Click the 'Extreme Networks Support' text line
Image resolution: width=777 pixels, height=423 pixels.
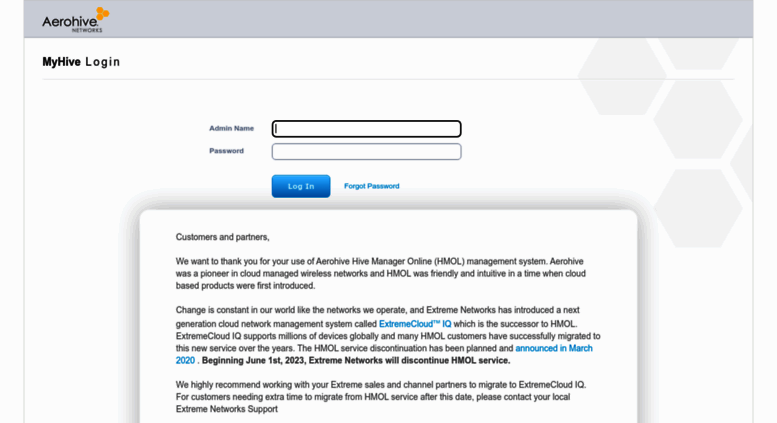coord(226,409)
